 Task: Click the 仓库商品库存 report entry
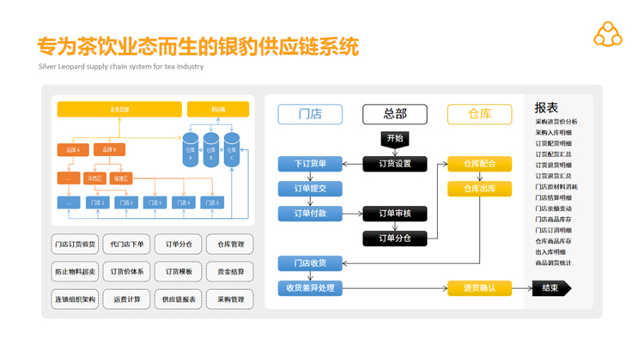tap(553, 241)
